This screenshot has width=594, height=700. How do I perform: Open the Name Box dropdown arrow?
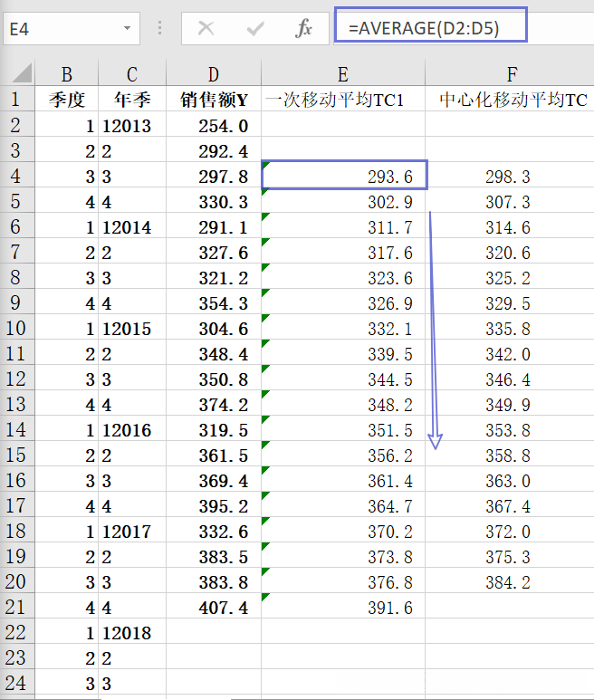coord(127,29)
